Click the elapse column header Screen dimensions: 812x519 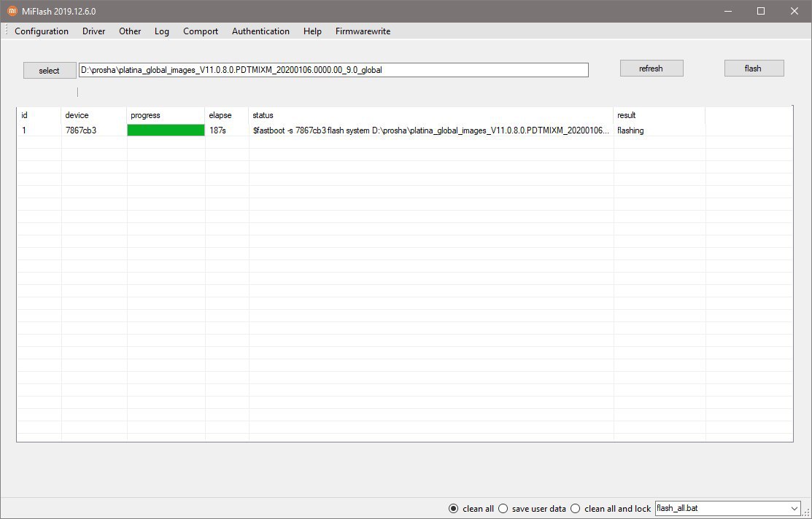click(227, 115)
